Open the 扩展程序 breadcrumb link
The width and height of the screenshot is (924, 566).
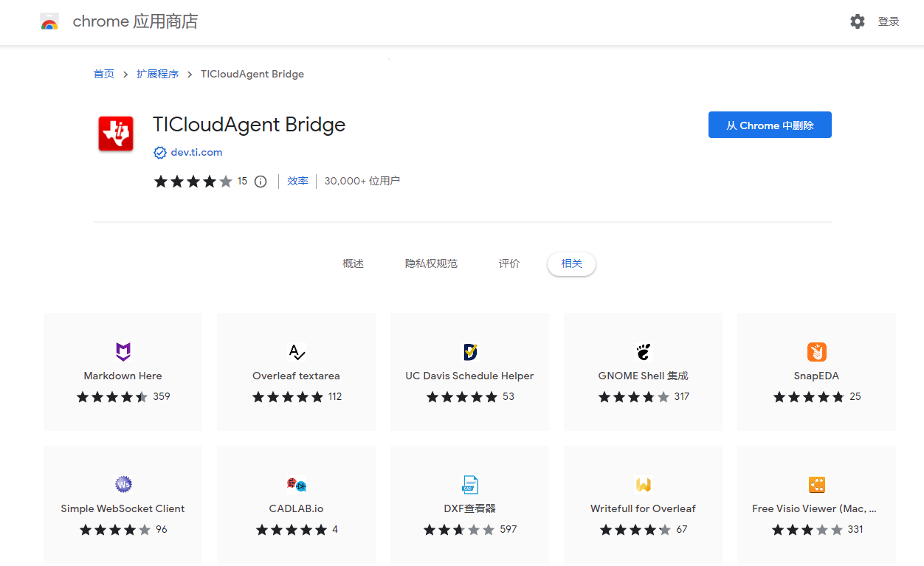[x=157, y=74]
